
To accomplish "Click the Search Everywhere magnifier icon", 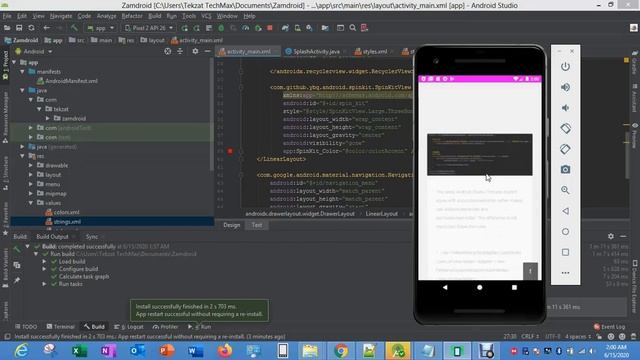I will tap(353, 28).
